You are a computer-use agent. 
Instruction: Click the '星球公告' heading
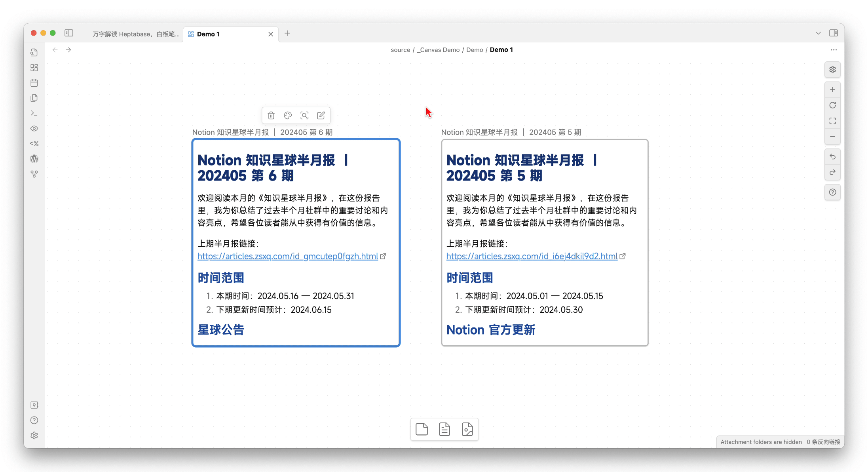coord(221,330)
